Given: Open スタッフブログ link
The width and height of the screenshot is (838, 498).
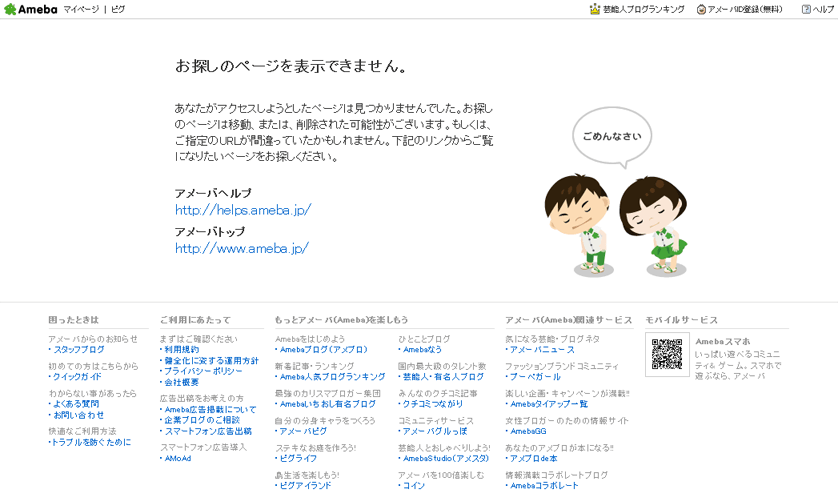Looking at the screenshot, I should (79, 349).
